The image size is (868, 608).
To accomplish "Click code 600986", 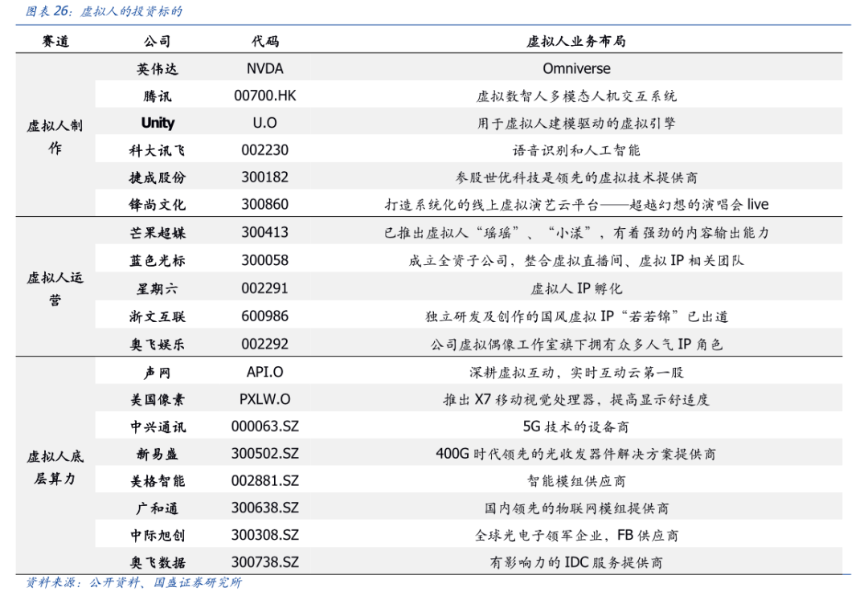I will point(265,316).
